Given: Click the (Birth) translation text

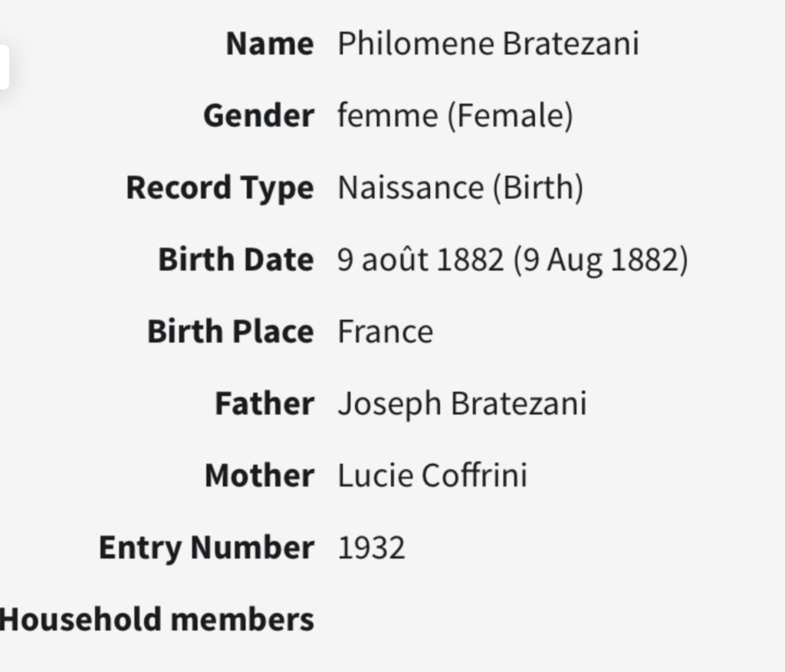Looking at the screenshot, I should pyautogui.click(x=538, y=188).
